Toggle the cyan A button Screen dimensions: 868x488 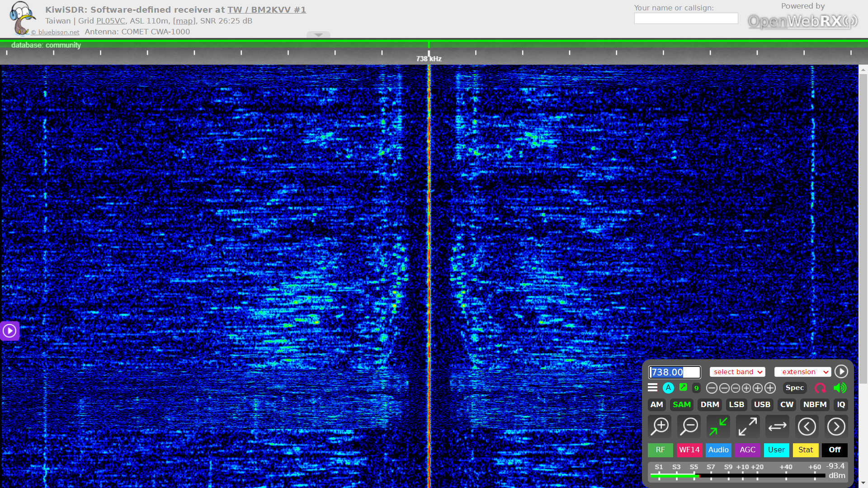click(668, 388)
